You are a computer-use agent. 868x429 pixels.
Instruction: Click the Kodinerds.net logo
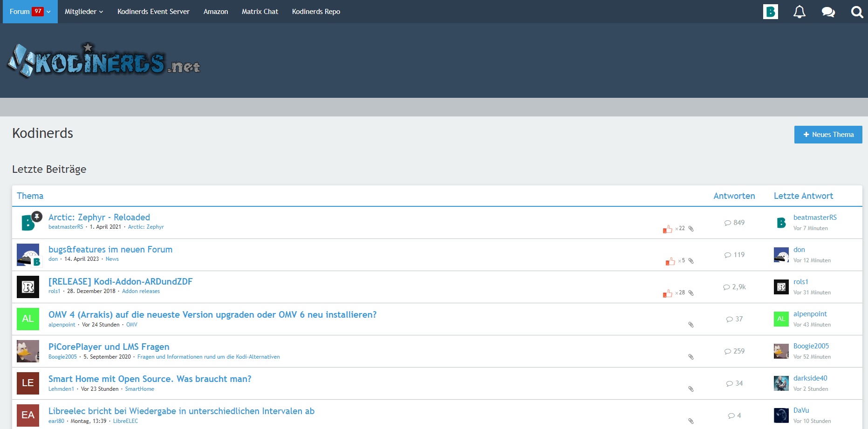pyautogui.click(x=103, y=61)
